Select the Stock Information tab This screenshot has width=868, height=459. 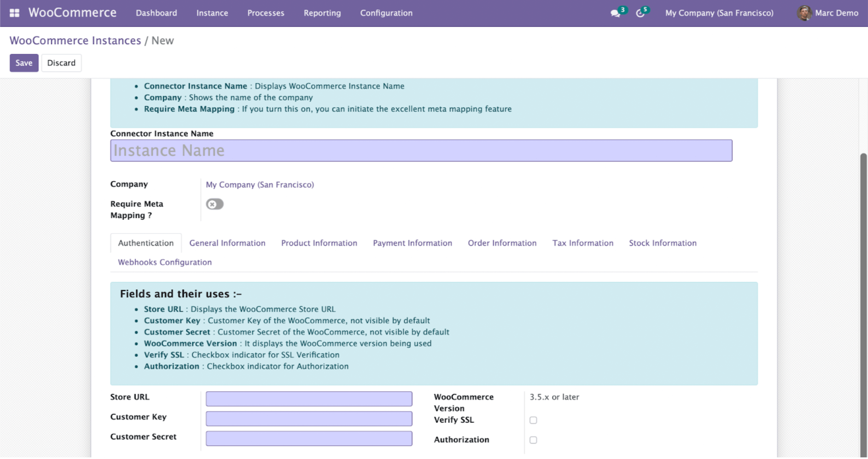point(662,243)
